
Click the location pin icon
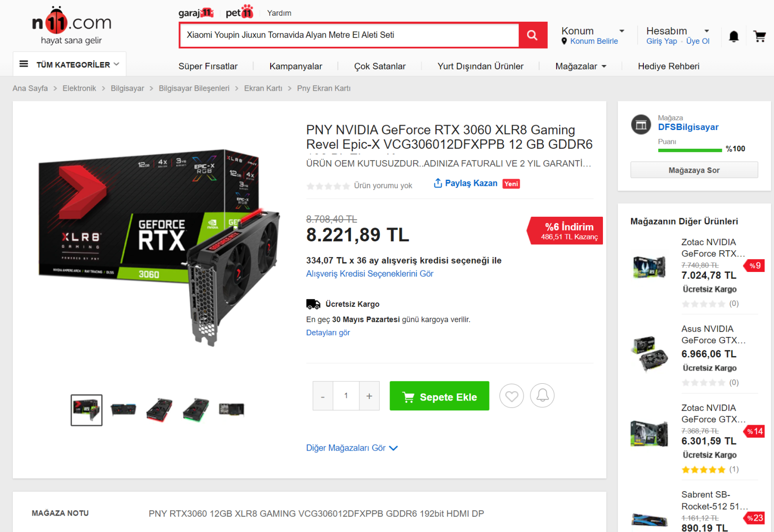click(x=564, y=41)
